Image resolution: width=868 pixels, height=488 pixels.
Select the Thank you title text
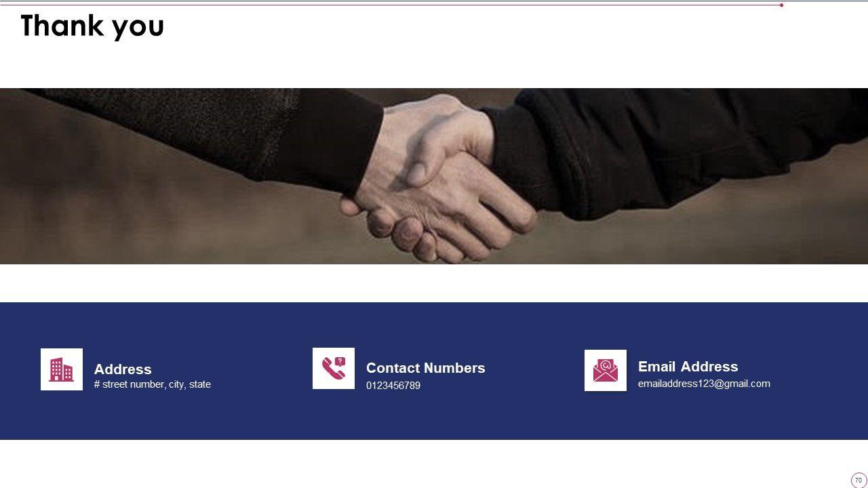coord(92,26)
